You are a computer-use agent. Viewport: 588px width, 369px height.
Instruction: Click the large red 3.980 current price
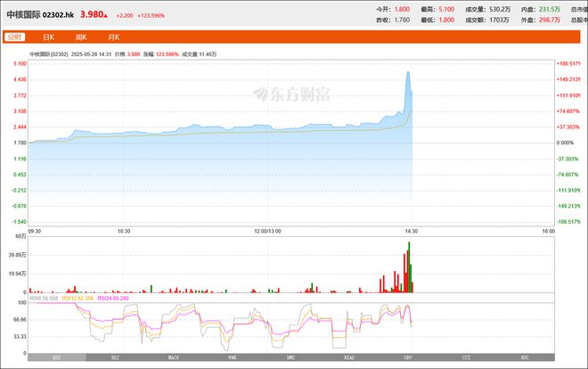[92, 14]
